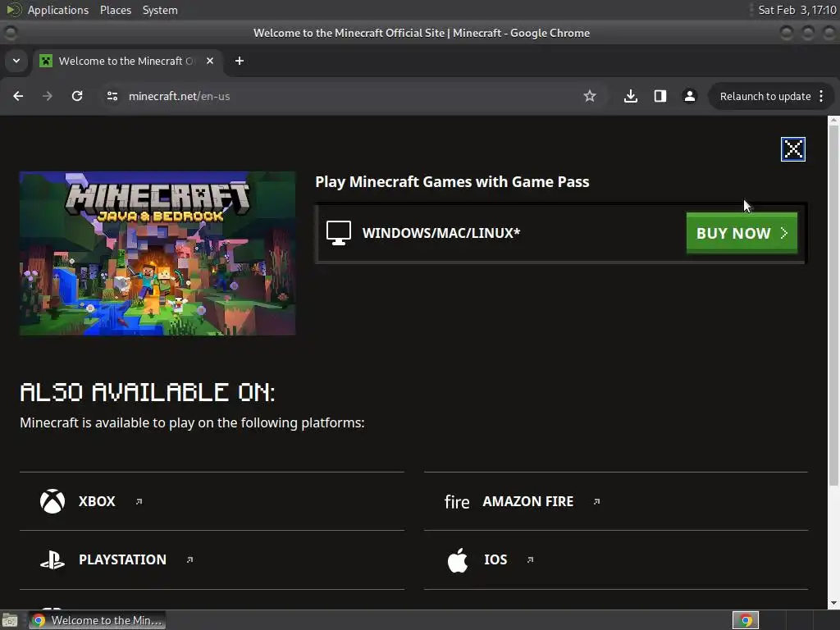Bookmark this page with the star icon
840x630 pixels.
(589, 96)
